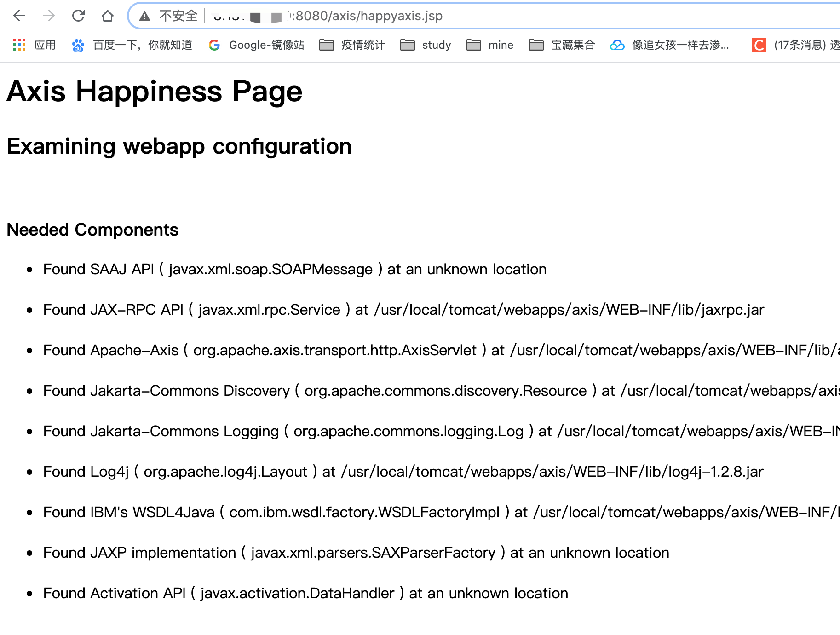This screenshot has height=635, width=840.
Task: Click the 不安全 security label
Action: coord(179,15)
